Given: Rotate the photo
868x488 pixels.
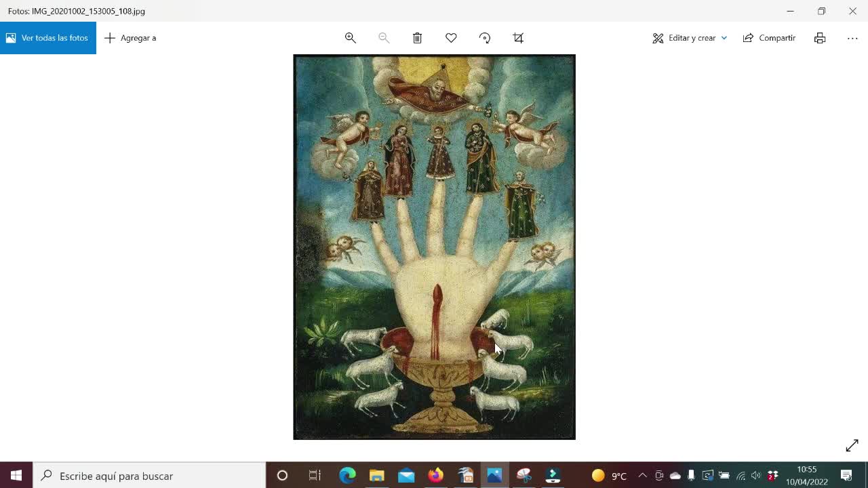Looking at the screenshot, I should [485, 38].
